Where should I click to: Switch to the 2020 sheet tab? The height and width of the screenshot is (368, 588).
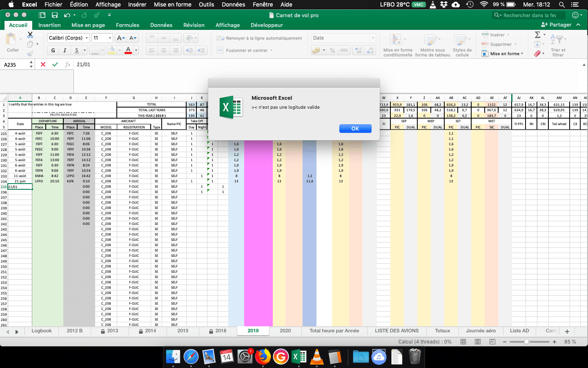coord(285,331)
